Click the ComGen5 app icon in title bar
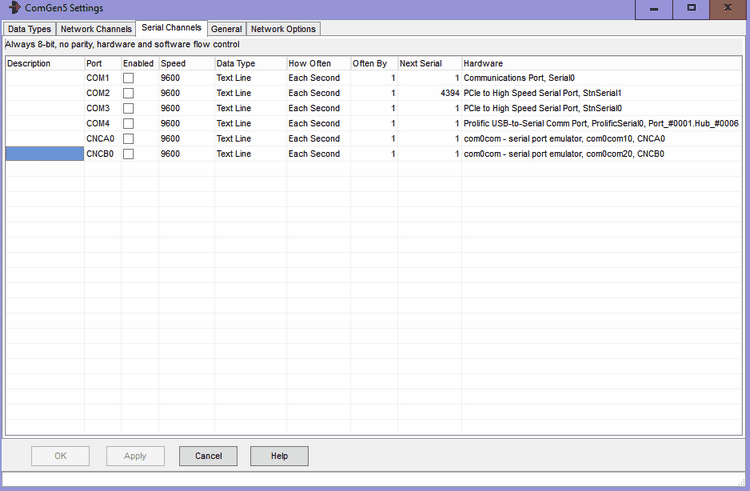The height and width of the screenshot is (491, 750). tap(14, 7)
